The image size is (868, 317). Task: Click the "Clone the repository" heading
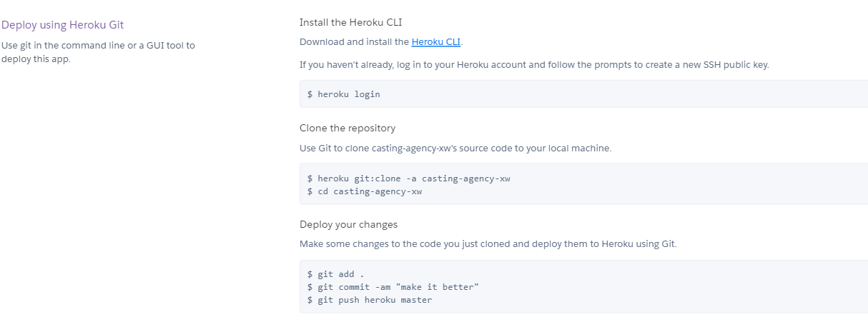click(347, 129)
